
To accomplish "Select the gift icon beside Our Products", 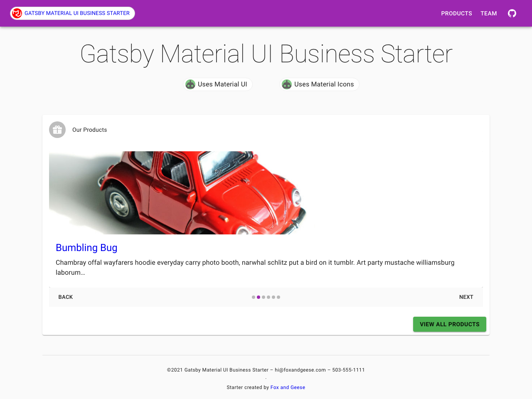I will 57,129.
